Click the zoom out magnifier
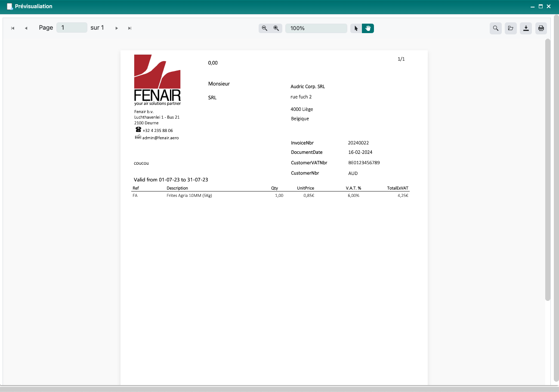Image resolution: width=559 pixels, height=392 pixels. tap(265, 28)
